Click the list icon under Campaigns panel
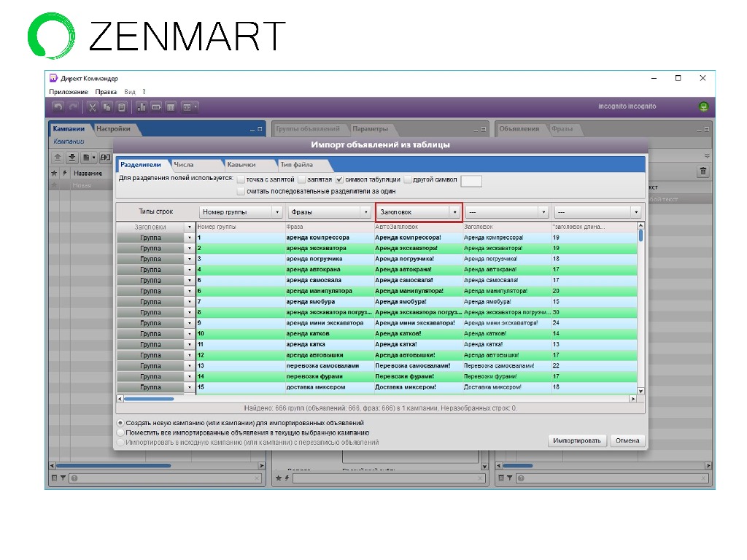Viewport: 747px width, 560px height. click(x=54, y=478)
